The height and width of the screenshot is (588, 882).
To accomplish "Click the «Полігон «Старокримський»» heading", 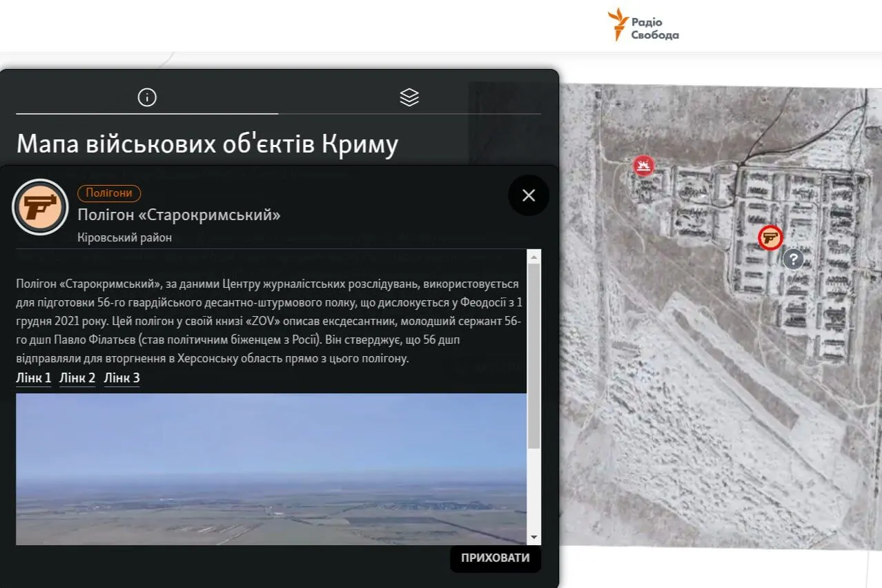I will [179, 215].
